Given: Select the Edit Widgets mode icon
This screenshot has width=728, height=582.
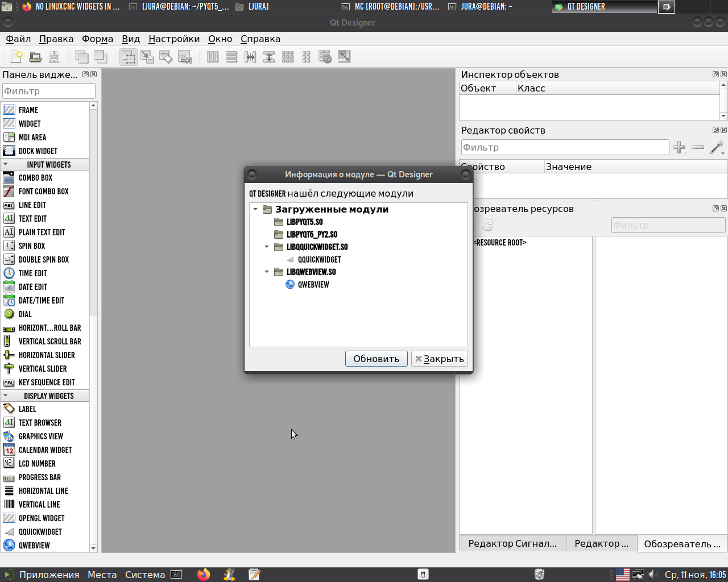Looking at the screenshot, I should point(129,57).
